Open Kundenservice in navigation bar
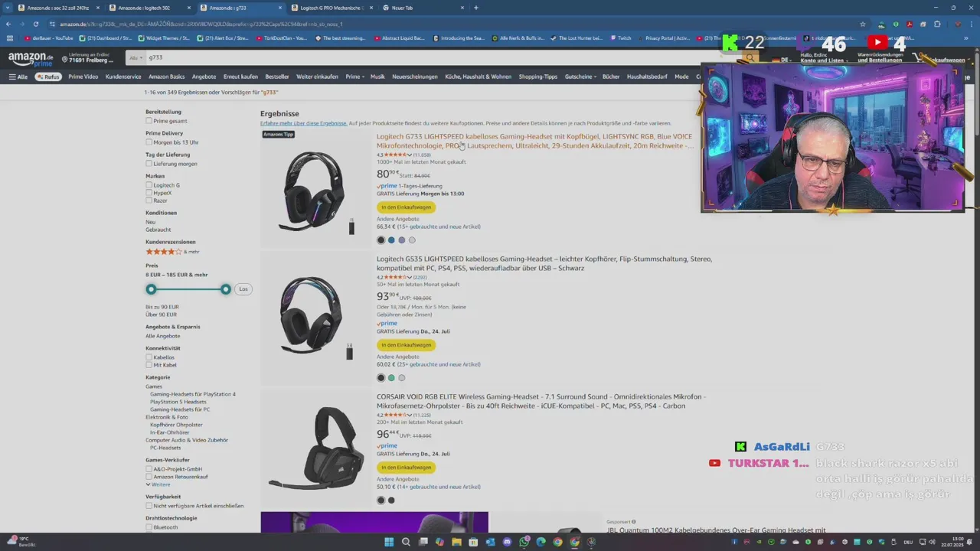Viewport: 980px width, 551px height. click(x=123, y=77)
